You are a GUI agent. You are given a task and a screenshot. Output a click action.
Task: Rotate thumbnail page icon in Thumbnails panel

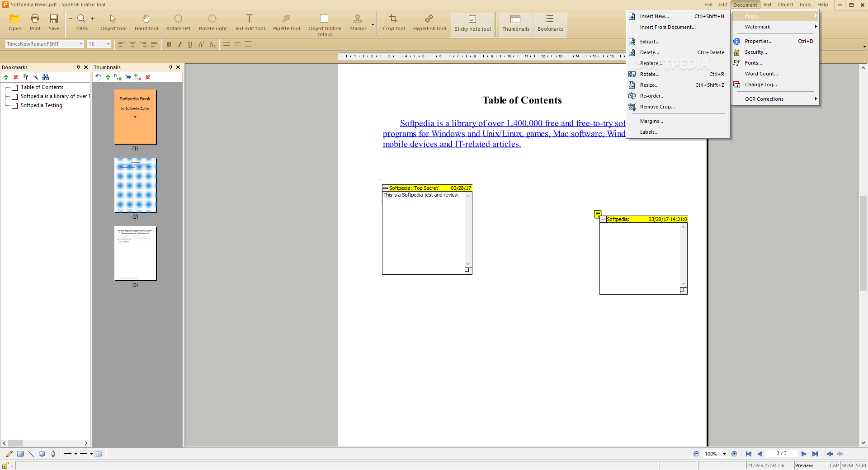click(x=98, y=77)
